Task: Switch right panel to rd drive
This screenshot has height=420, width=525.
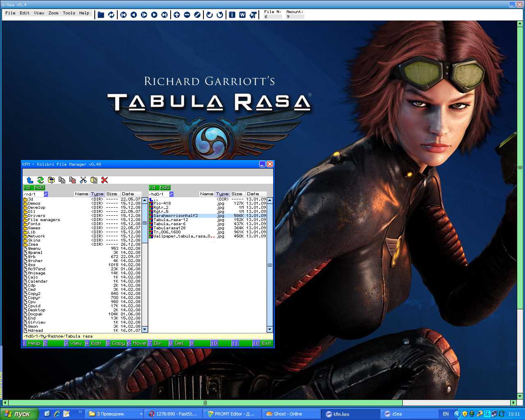Action: (153, 187)
